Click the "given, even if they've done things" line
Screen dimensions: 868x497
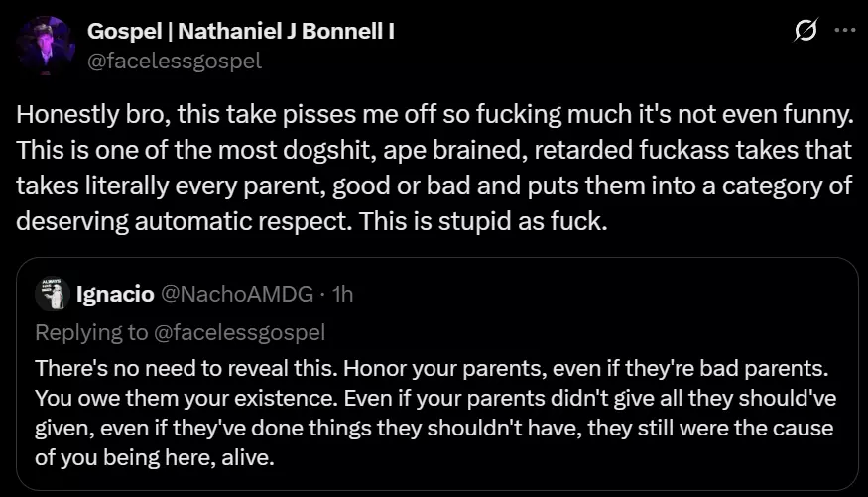[434, 428]
